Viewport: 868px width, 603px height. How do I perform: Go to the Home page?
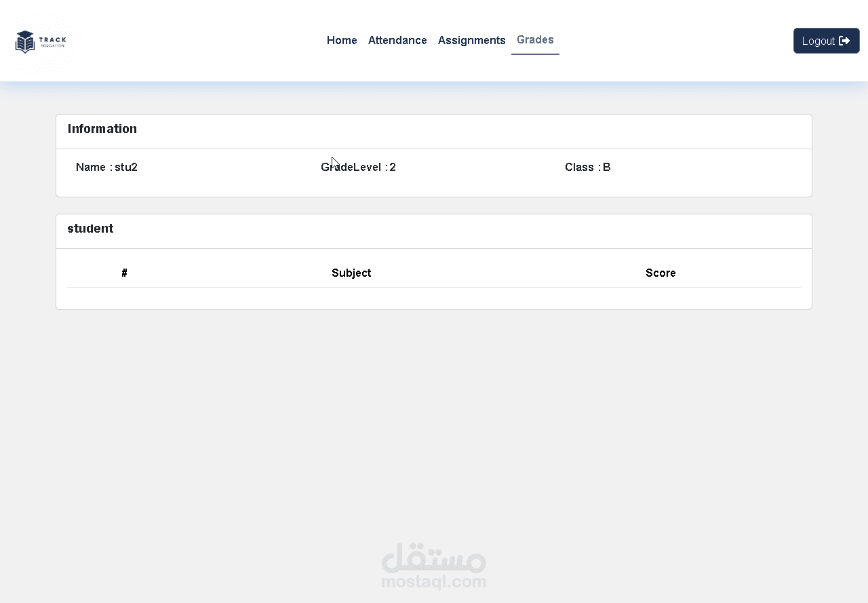(x=342, y=41)
